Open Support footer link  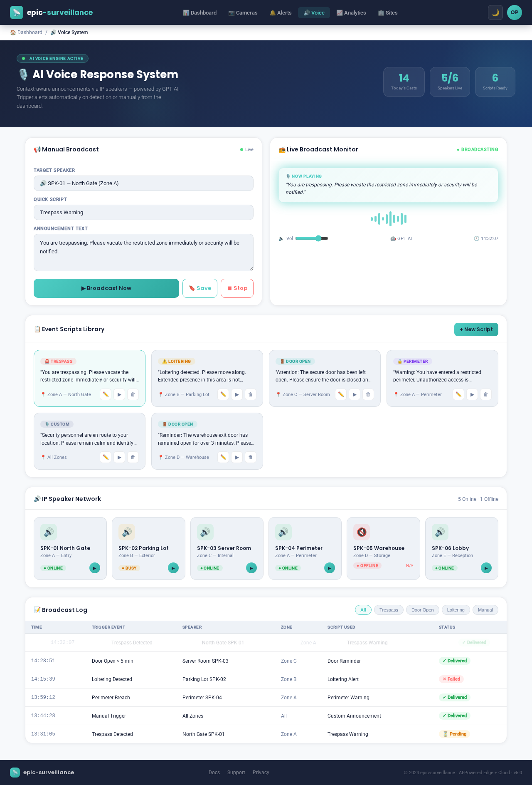pos(236,773)
